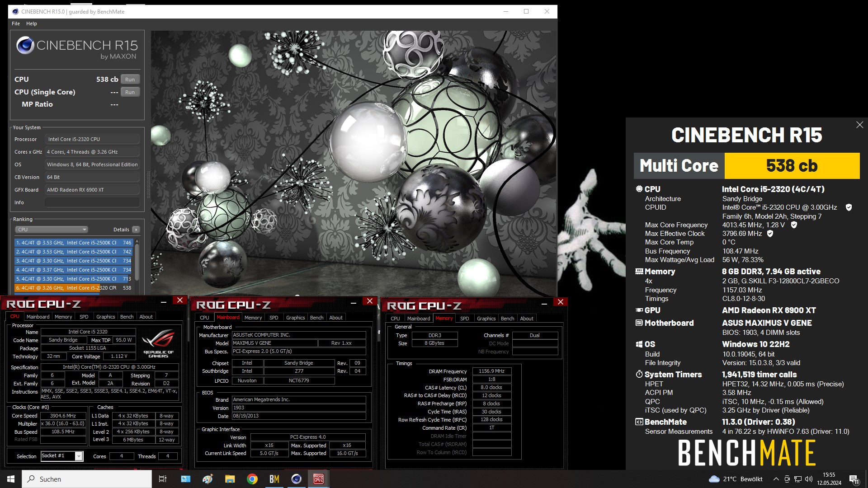The width and height of the screenshot is (868, 488).
Task: Open BenchMate BM taskbar icon
Action: tap(274, 479)
